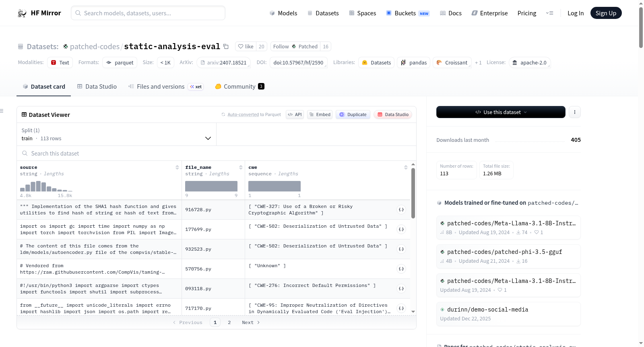Open the patched-codes organization link
This screenshot has height=347, width=644.
(x=95, y=47)
